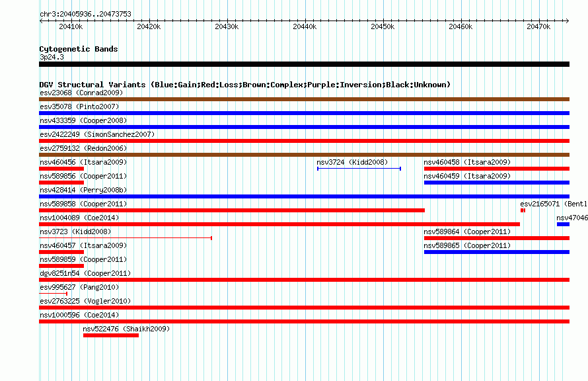Select the esv35078 blue gain bar
This screenshot has height=381, width=588.
tap(304, 113)
